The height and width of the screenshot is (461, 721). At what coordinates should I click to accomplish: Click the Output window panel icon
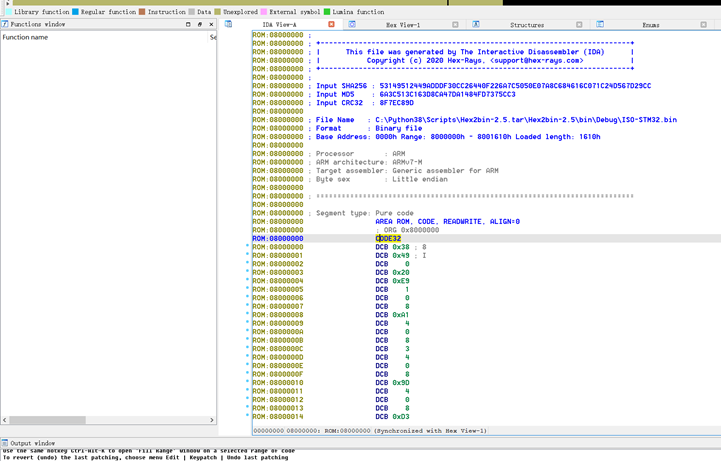point(5,443)
